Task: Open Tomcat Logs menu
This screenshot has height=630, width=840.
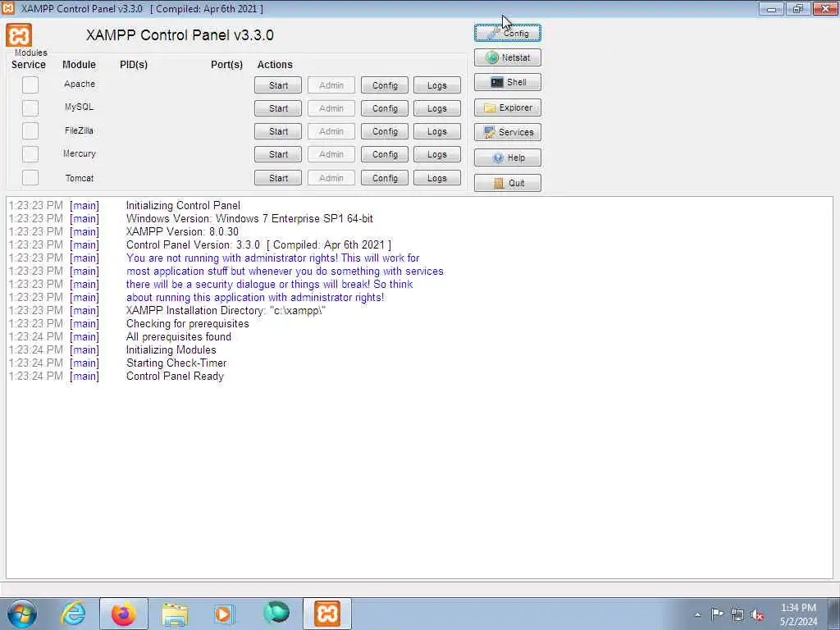Action: (x=437, y=178)
